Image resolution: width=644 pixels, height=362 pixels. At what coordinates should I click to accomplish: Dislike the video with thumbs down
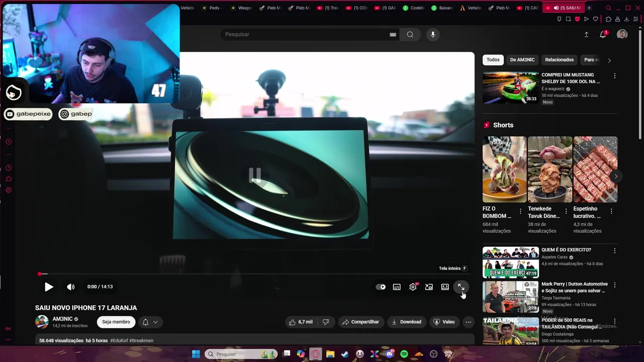click(326, 322)
